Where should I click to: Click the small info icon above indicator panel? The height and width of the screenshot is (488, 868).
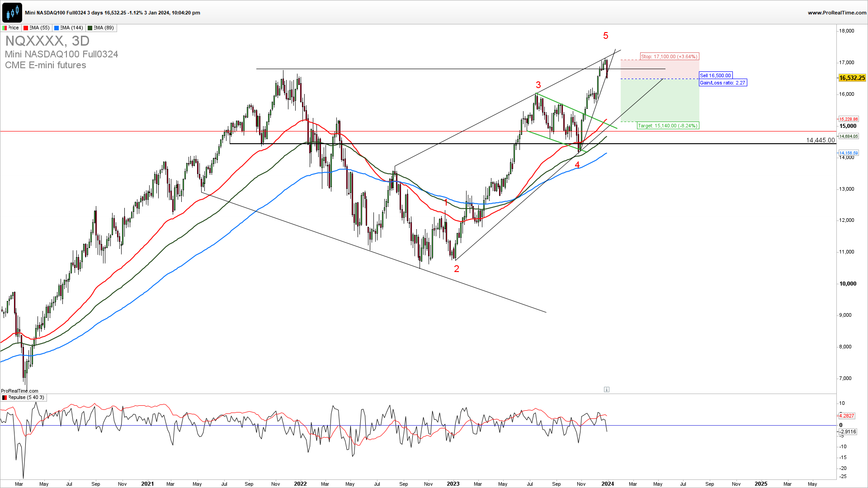[x=607, y=389]
